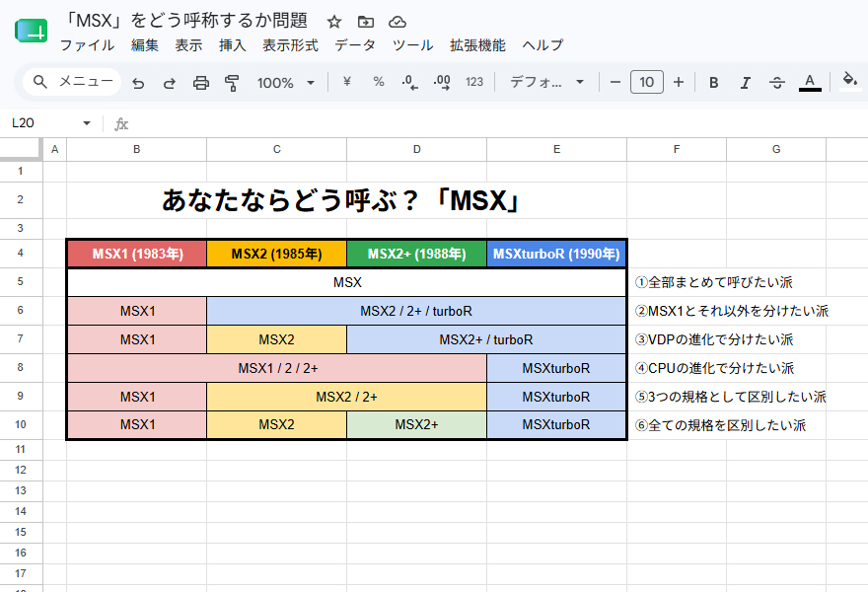
Task: Apply percent number format
Action: [x=379, y=82]
